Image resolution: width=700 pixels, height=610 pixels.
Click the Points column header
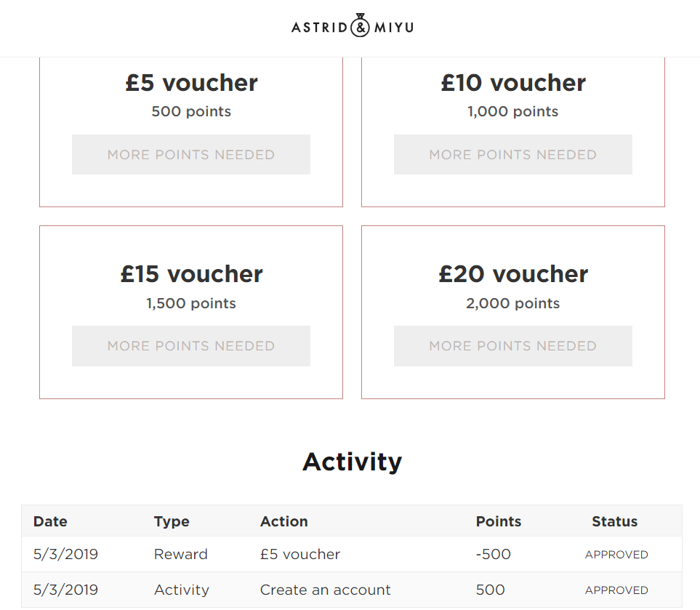[498, 521]
